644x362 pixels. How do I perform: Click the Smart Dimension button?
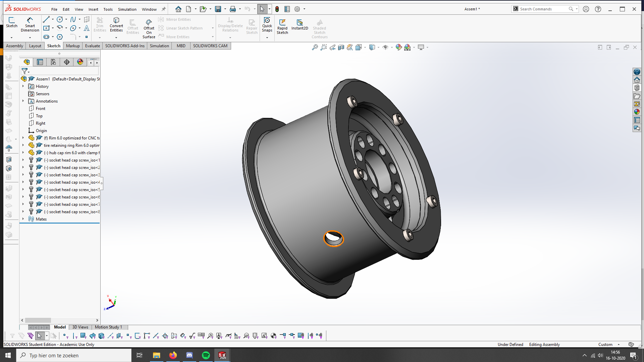[x=30, y=25]
